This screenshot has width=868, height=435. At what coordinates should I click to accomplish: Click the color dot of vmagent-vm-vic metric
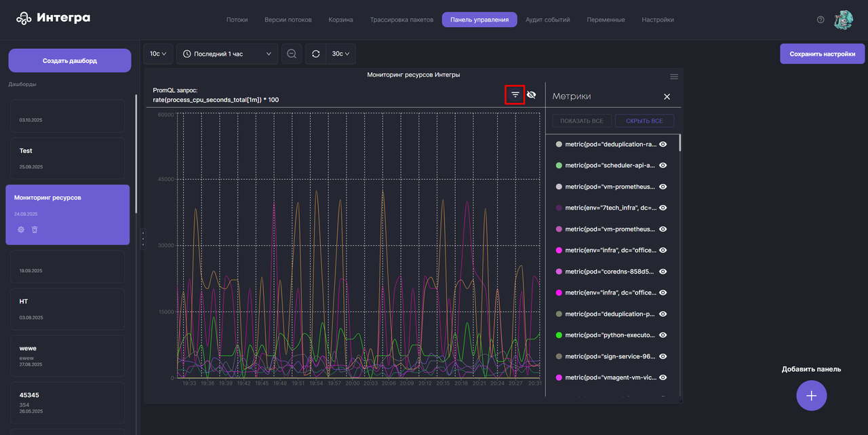pyautogui.click(x=559, y=377)
